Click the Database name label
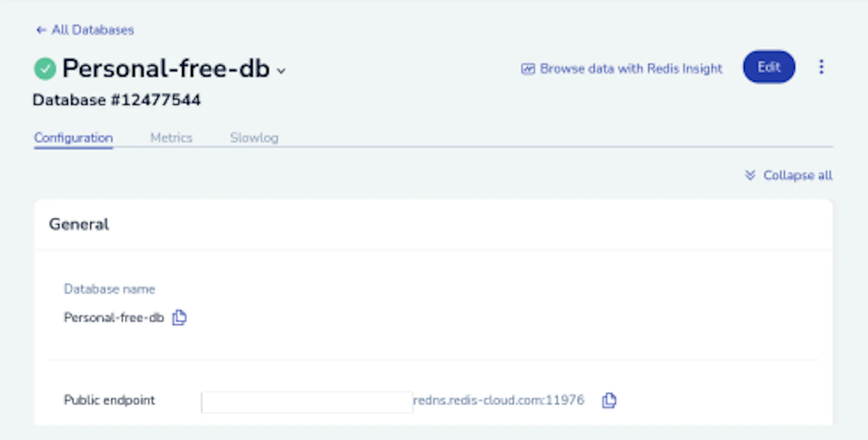This screenshot has height=440, width=868. [110, 289]
